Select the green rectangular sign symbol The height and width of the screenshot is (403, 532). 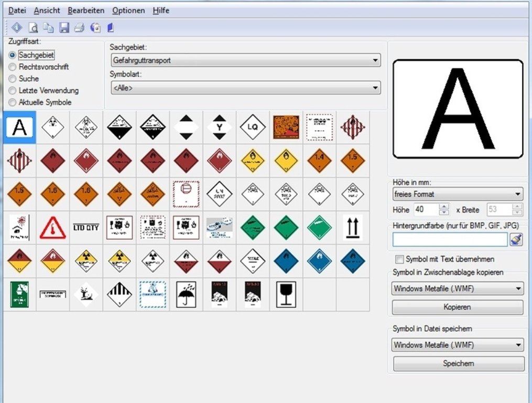(20, 294)
